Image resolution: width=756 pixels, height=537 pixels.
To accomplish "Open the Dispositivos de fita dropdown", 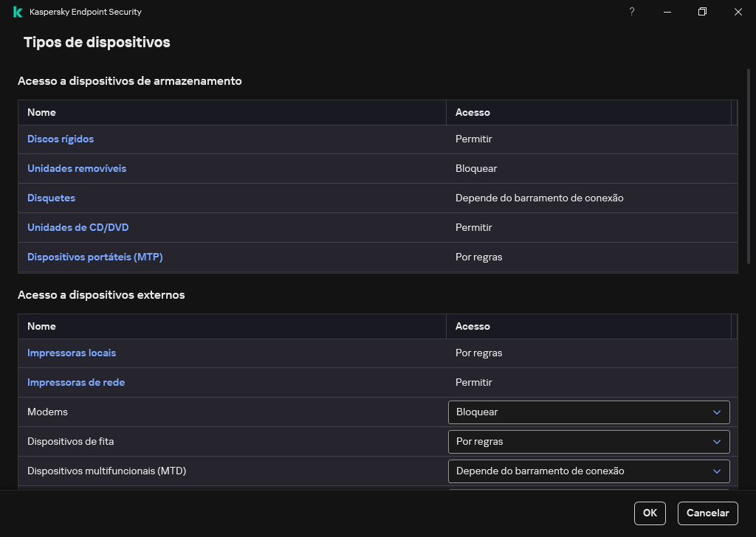I will tap(588, 441).
